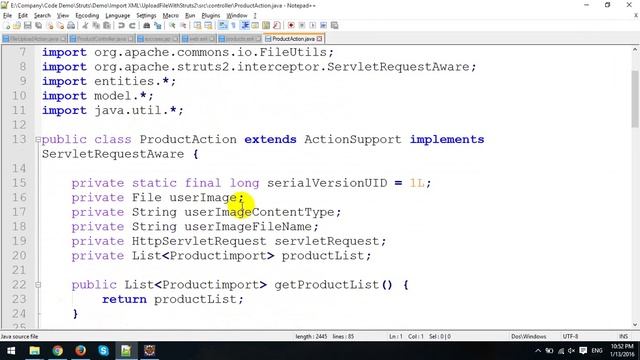640x360 pixels.
Task: Close the ProductAction.java tab
Action: [x=319, y=39]
